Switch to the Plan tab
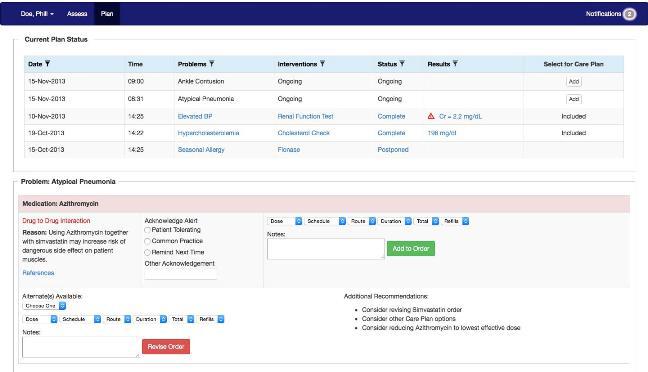 coord(107,14)
